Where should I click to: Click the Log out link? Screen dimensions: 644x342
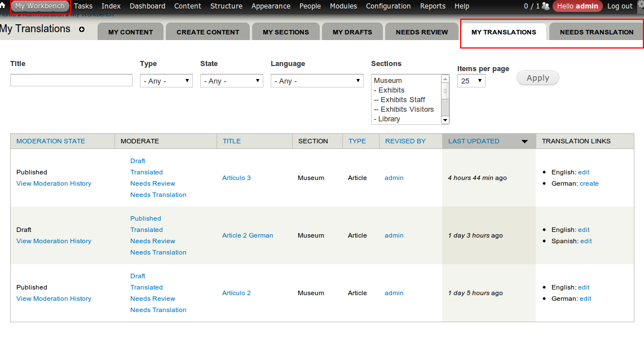619,6
